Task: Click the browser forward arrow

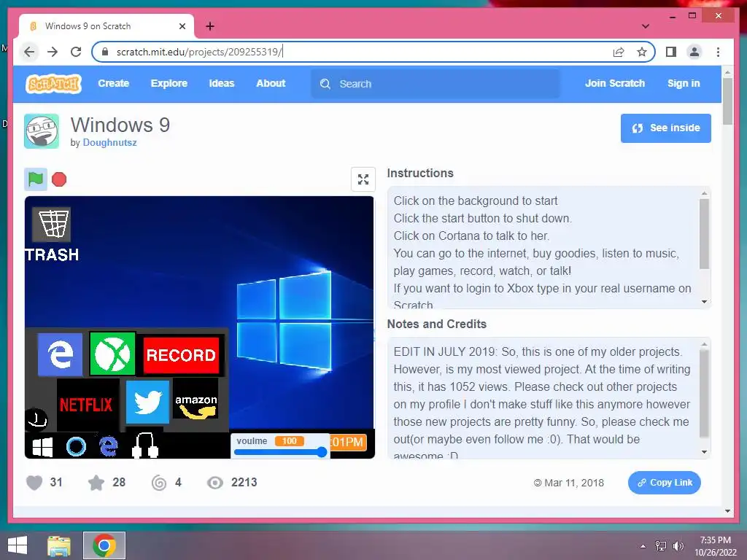Action: tap(53, 52)
